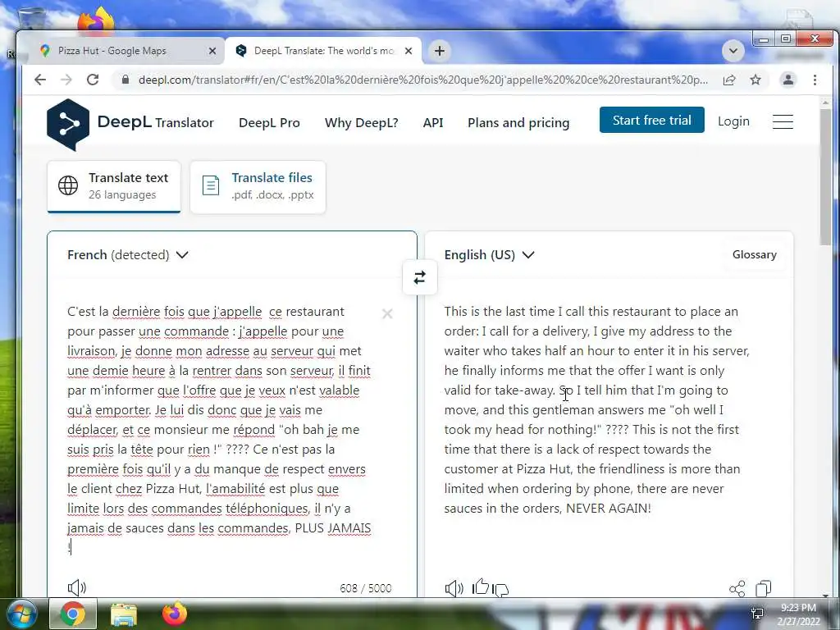
Task: Go forward in Chrome
Action: tap(66, 80)
